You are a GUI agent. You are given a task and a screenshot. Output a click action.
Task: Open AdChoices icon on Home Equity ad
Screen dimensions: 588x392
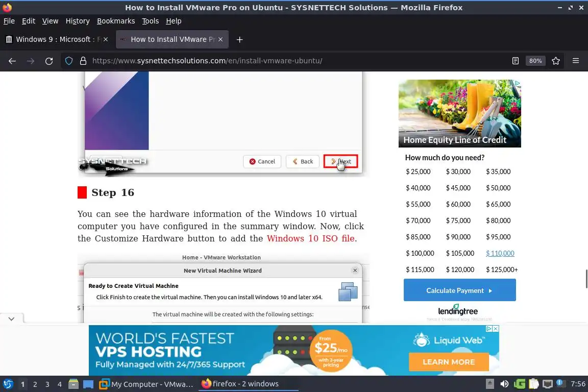pyautogui.click(x=518, y=83)
